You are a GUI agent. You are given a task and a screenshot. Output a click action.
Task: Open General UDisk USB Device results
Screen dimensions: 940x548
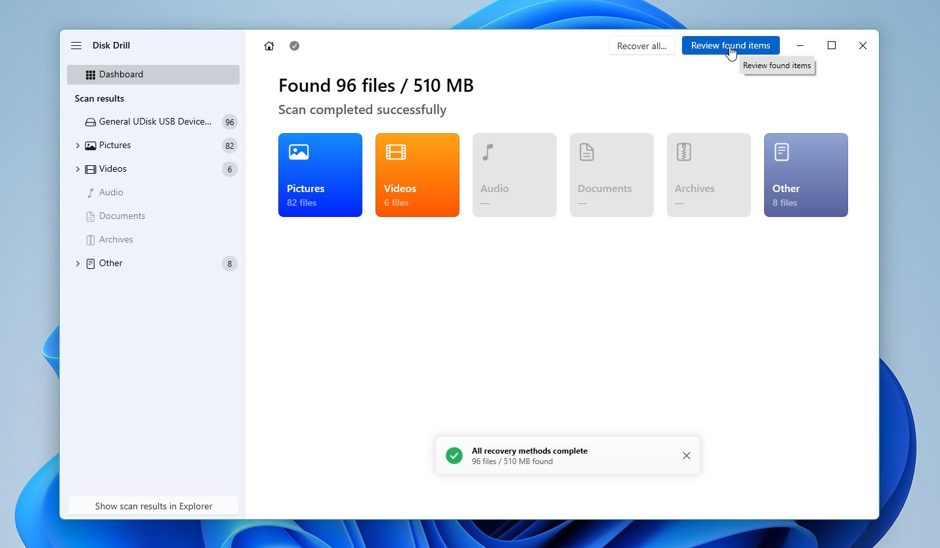(153, 122)
